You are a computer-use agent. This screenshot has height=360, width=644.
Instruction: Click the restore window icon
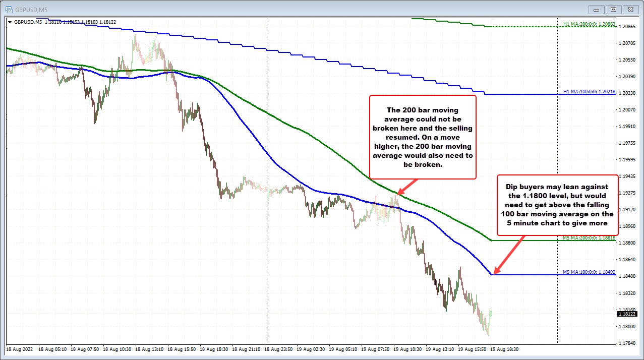[613, 9]
